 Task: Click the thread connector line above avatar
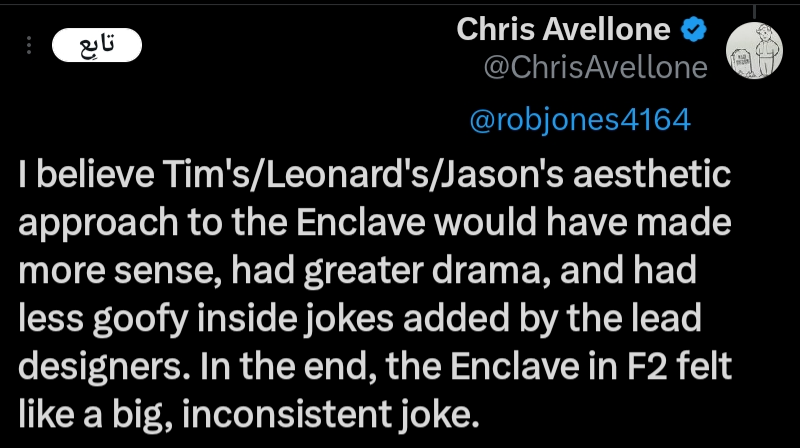[754, 12]
